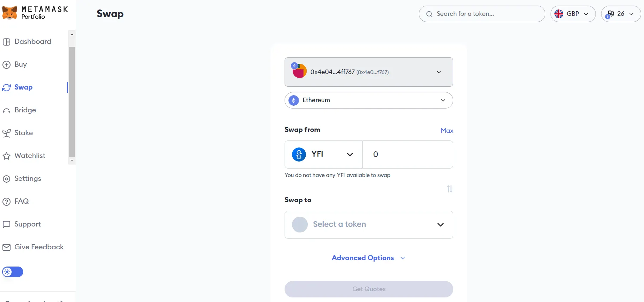
Task: Click the sidebar vertical scrollbar
Action: coord(72,102)
